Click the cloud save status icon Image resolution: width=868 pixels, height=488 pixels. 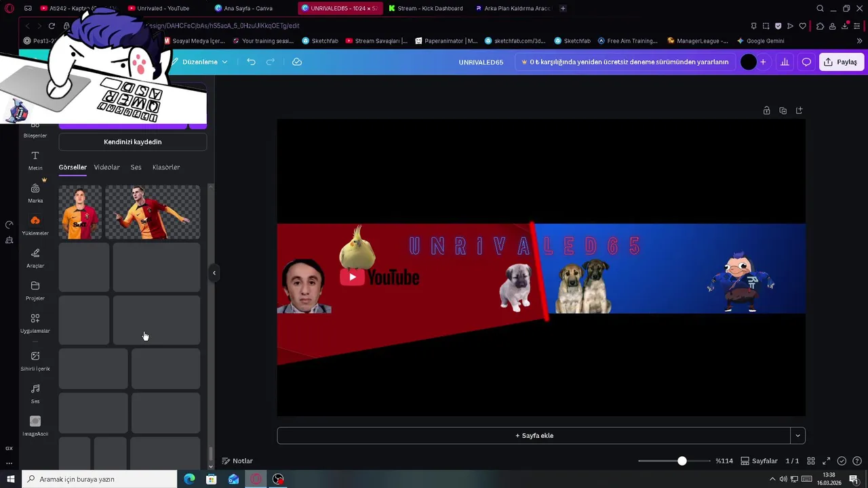tap(296, 62)
